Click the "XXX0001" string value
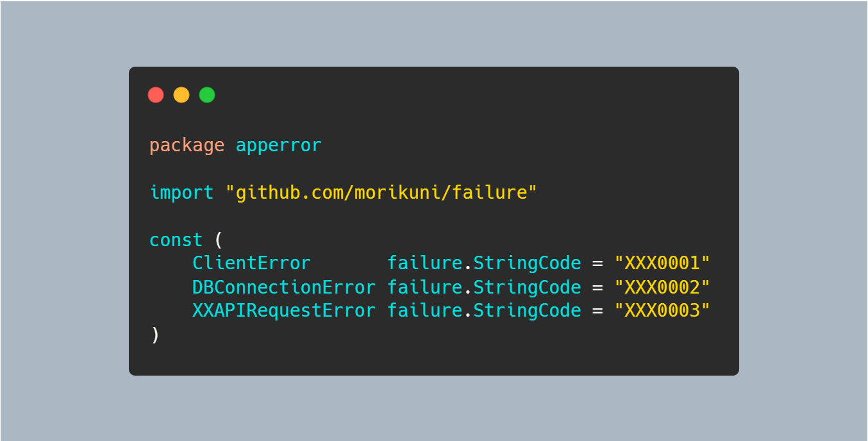Screen dimensions: 868x441 tap(662, 263)
